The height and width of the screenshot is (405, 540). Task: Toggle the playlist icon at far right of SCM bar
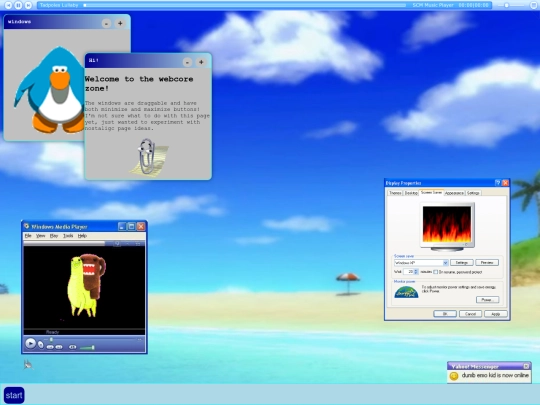click(534, 5)
